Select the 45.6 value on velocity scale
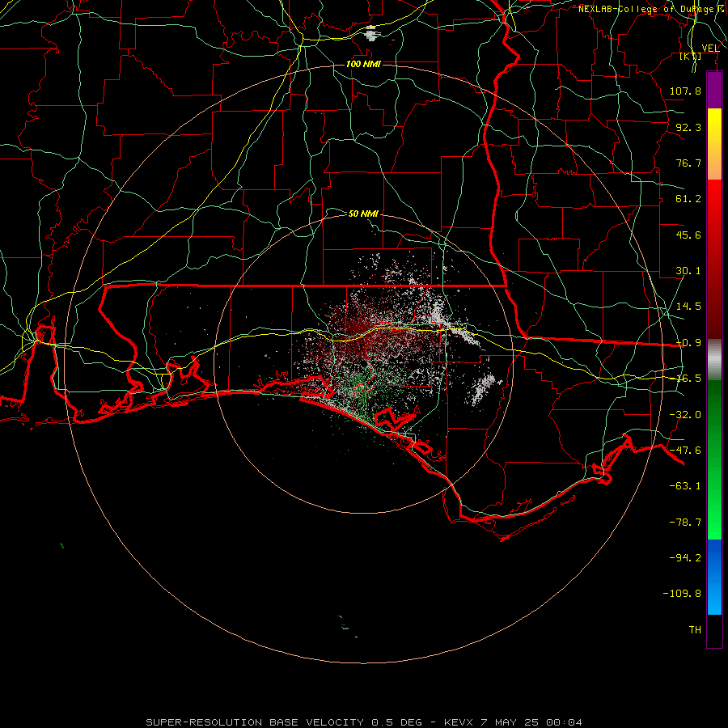The width and height of the screenshot is (728, 728). [688, 235]
